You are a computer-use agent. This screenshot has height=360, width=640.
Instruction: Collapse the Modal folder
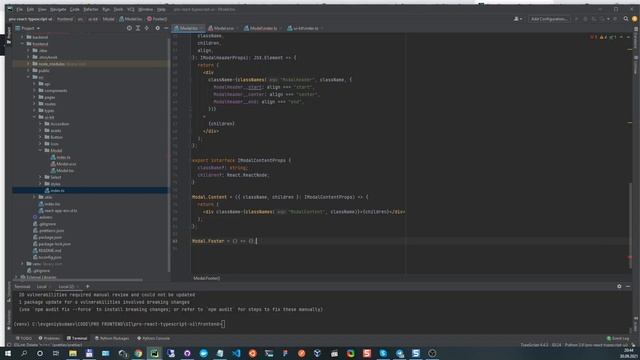41,151
